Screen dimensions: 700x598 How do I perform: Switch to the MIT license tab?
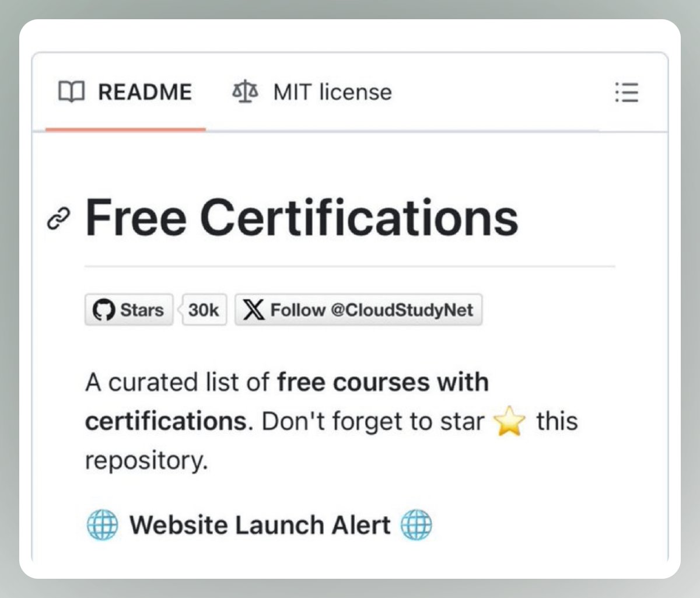312,92
